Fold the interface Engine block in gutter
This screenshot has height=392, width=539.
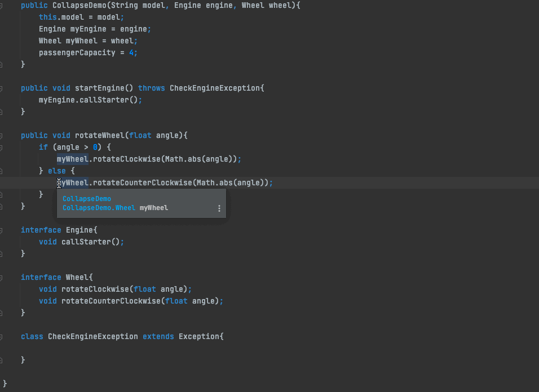tap(2, 230)
